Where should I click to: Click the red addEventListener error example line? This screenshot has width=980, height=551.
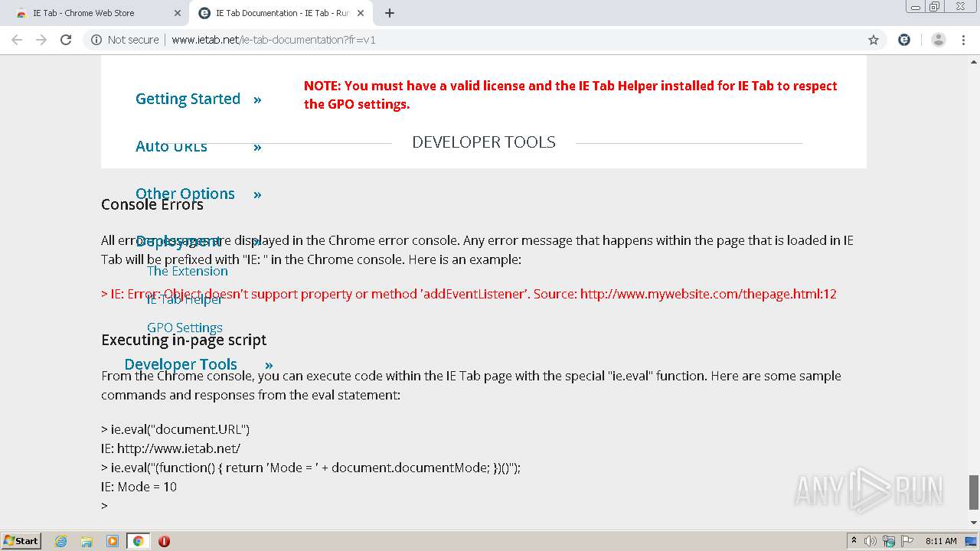[469, 294]
